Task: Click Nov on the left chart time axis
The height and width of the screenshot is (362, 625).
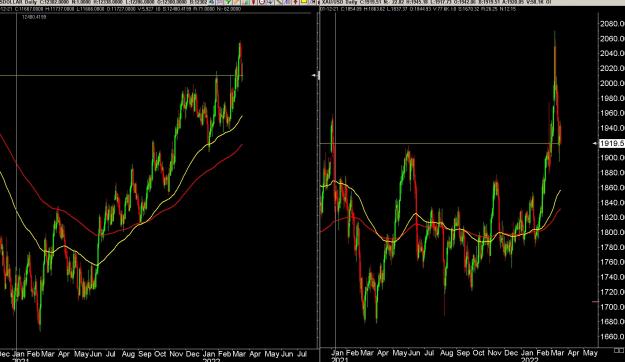Action: pyautogui.click(x=176, y=354)
